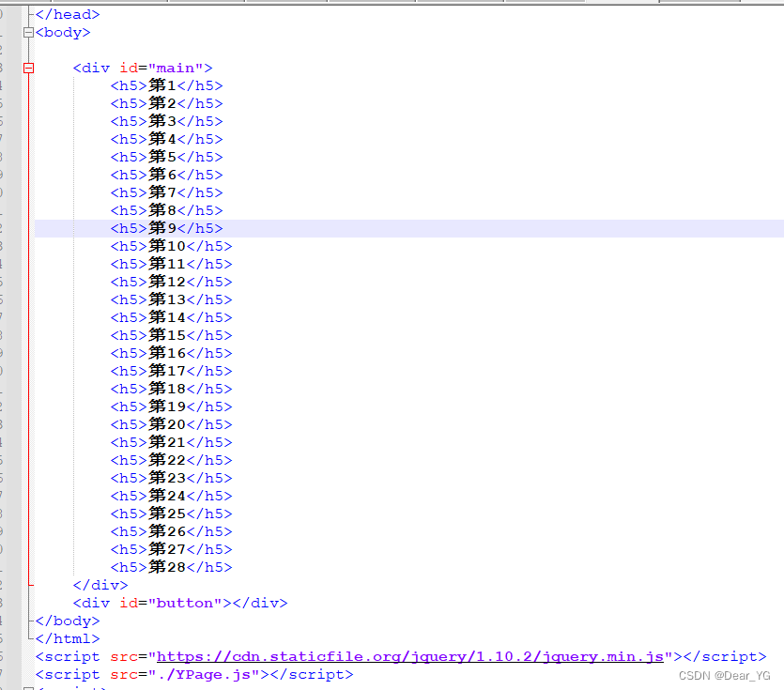Click the line "<h5>第13</h5>"
The image size is (784, 690).
[x=172, y=299]
